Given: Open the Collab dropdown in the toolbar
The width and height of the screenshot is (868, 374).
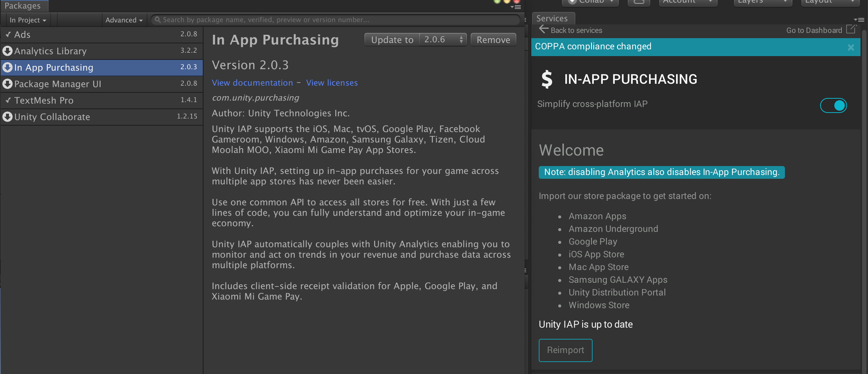Looking at the screenshot, I should 590,2.
